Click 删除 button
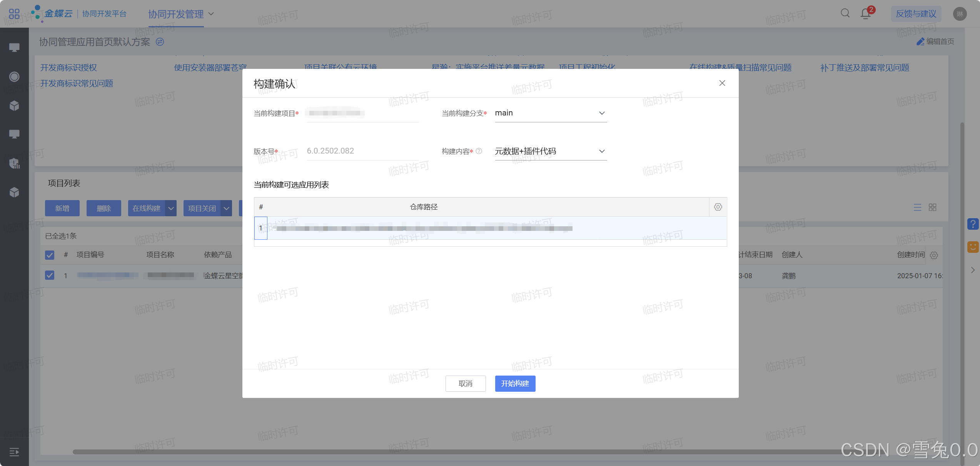 pos(104,208)
